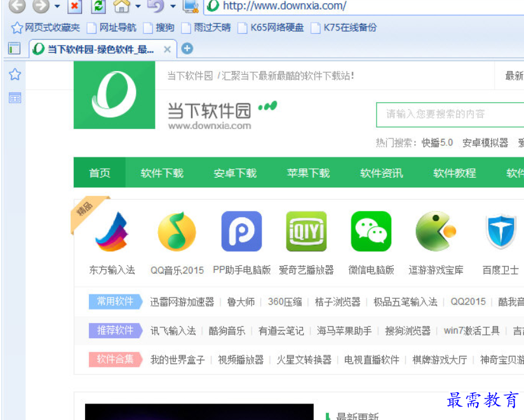Image resolution: width=524 pixels, height=420 pixels.
Task: Open the 我的世界盒子 link
Action: tap(177, 360)
